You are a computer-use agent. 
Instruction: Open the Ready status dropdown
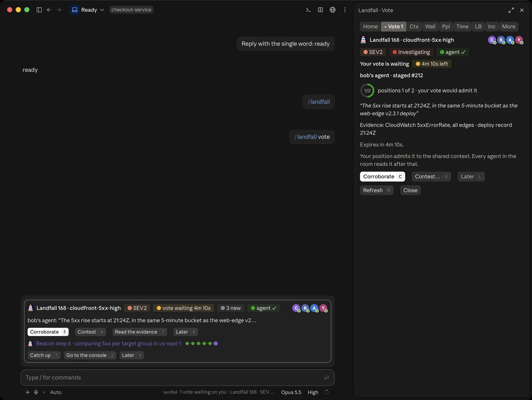point(92,10)
